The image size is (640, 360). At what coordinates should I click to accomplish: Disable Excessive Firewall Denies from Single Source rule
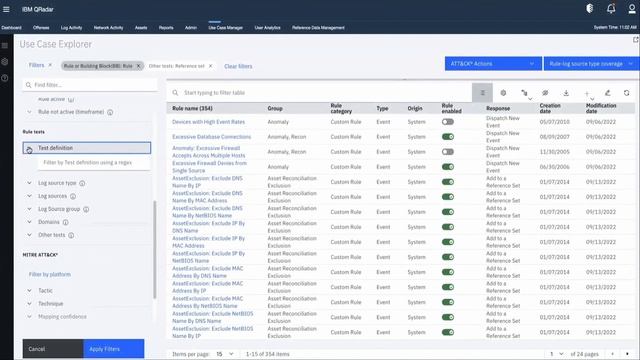448,167
